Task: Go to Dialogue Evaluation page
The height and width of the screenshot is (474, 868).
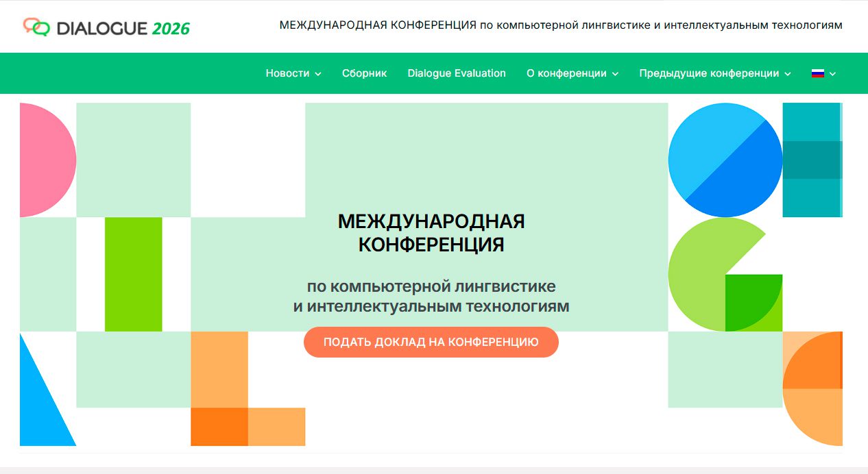Action: point(456,73)
